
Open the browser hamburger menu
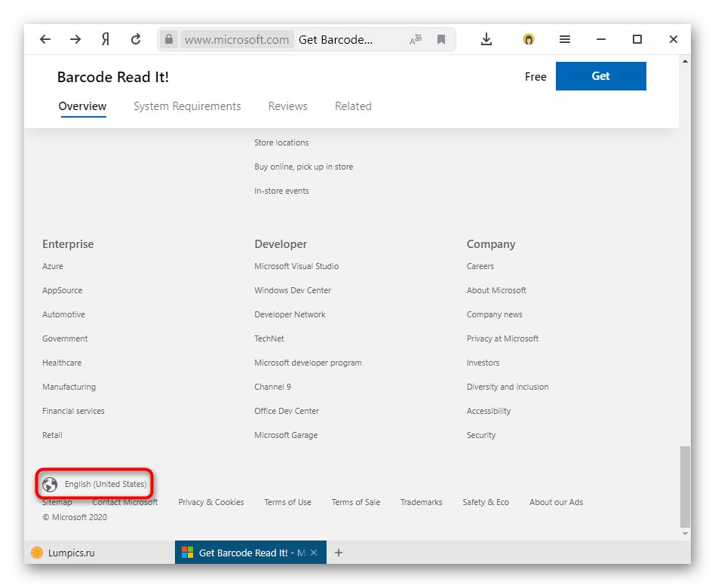[564, 38]
